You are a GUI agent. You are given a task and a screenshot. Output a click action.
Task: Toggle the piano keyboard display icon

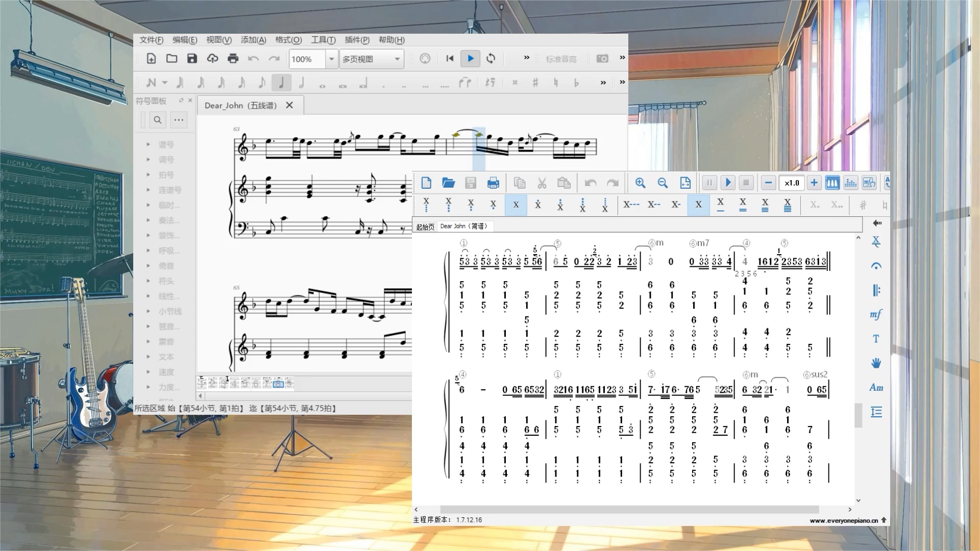[832, 183]
